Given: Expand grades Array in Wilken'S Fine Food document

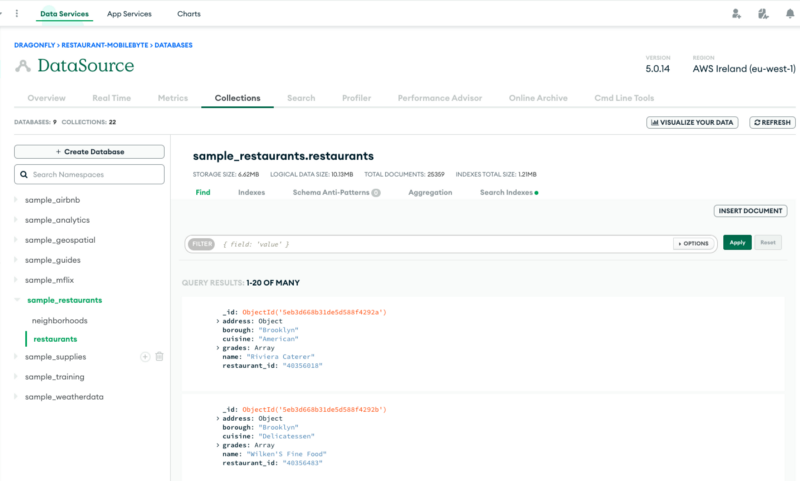Looking at the screenshot, I should [x=217, y=445].
